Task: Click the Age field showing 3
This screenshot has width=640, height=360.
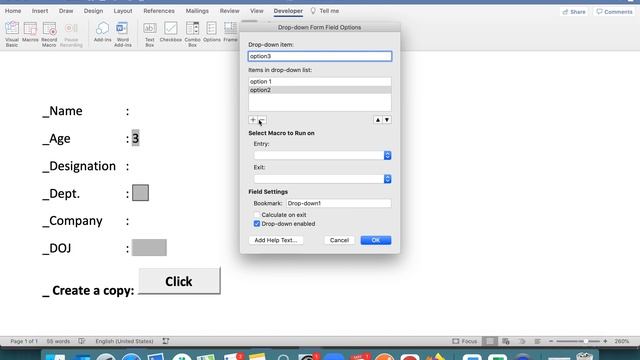Action: (x=136, y=138)
